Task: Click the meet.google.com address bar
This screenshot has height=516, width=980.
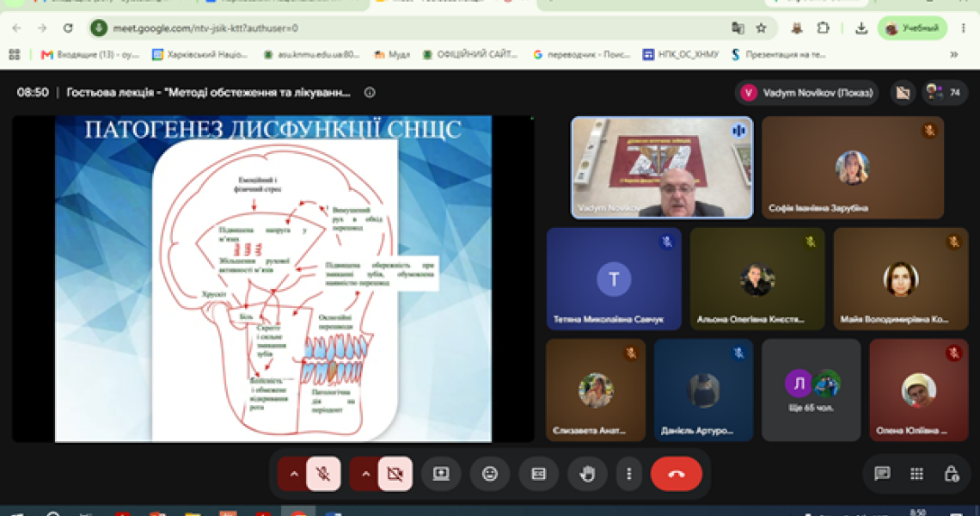Action: (413, 28)
